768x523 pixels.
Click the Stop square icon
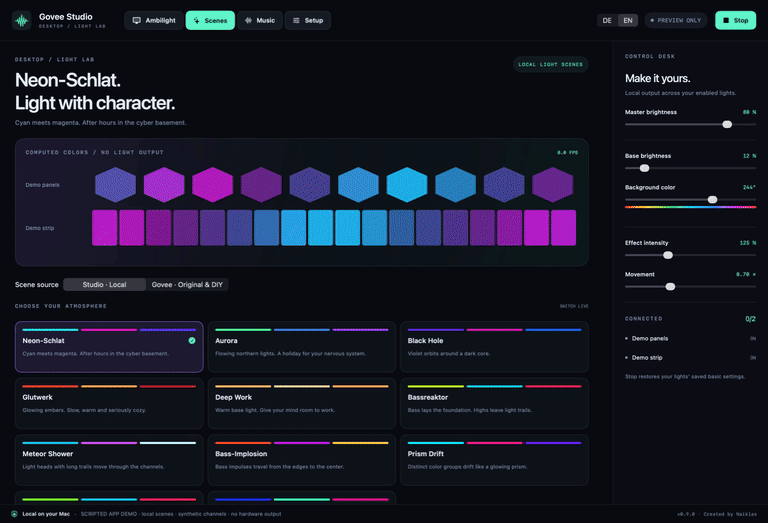pos(726,21)
